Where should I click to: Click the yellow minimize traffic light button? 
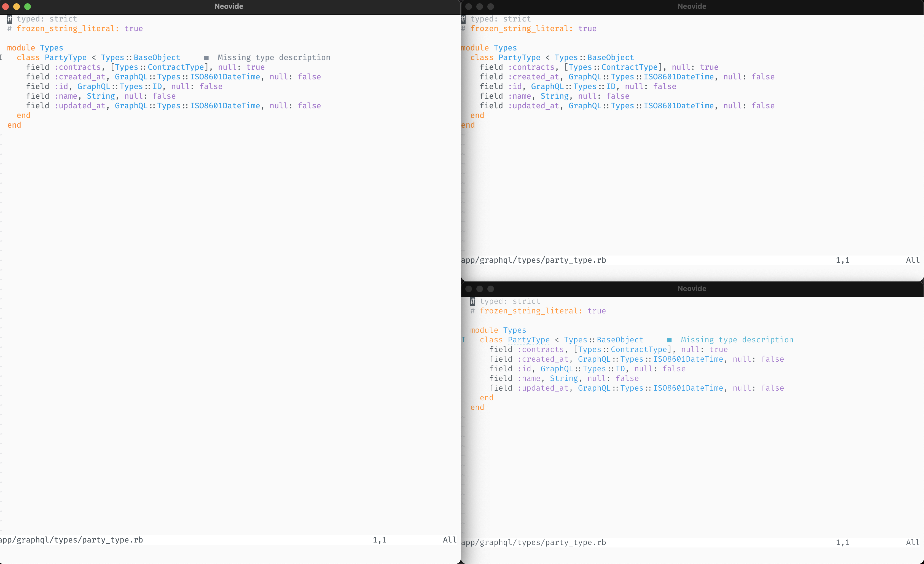pyautogui.click(x=17, y=7)
